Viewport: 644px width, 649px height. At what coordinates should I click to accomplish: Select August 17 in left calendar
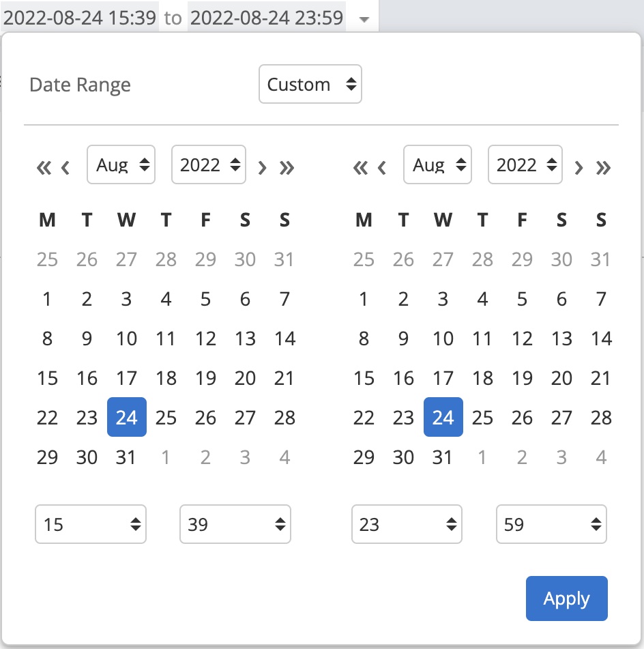point(126,378)
